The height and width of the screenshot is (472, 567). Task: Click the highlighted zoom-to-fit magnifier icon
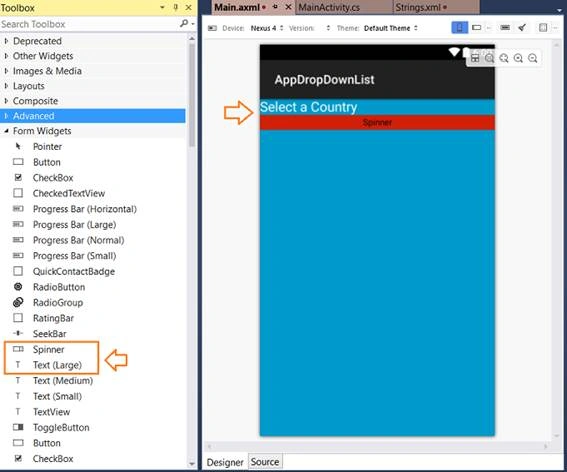click(489, 58)
